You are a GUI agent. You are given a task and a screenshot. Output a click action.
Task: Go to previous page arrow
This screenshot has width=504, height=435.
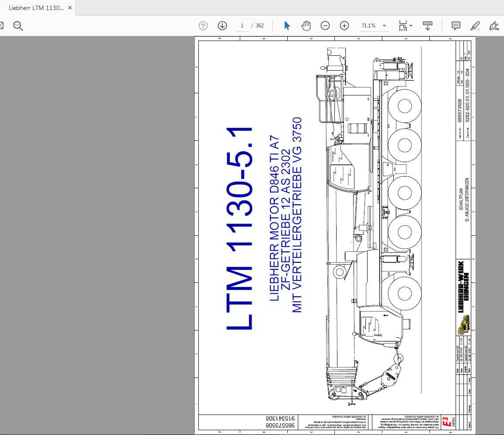click(x=203, y=26)
